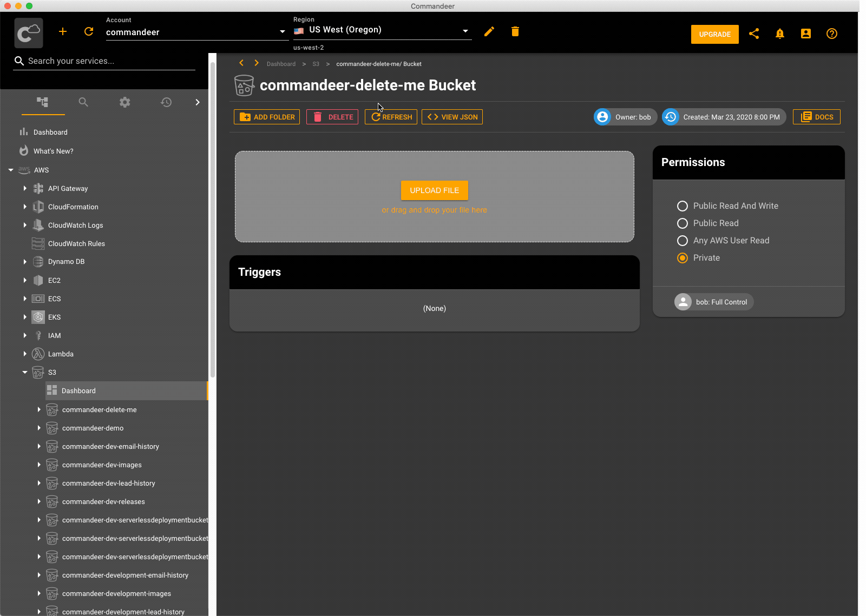Switch to the sidebar history tab
Image resolution: width=866 pixels, height=616 pixels.
[x=166, y=102]
